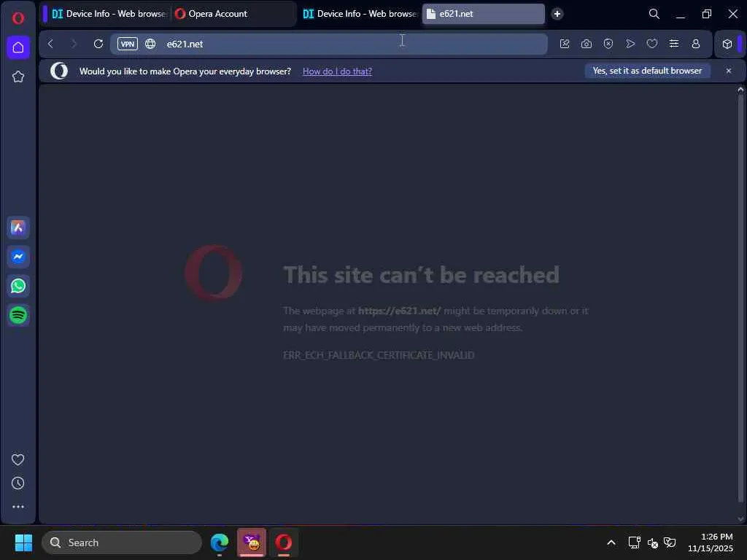The width and height of the screenshot is (747, 560).
Task: Add page to bookmarks heart icon
Action: click(x=652, y=44)
